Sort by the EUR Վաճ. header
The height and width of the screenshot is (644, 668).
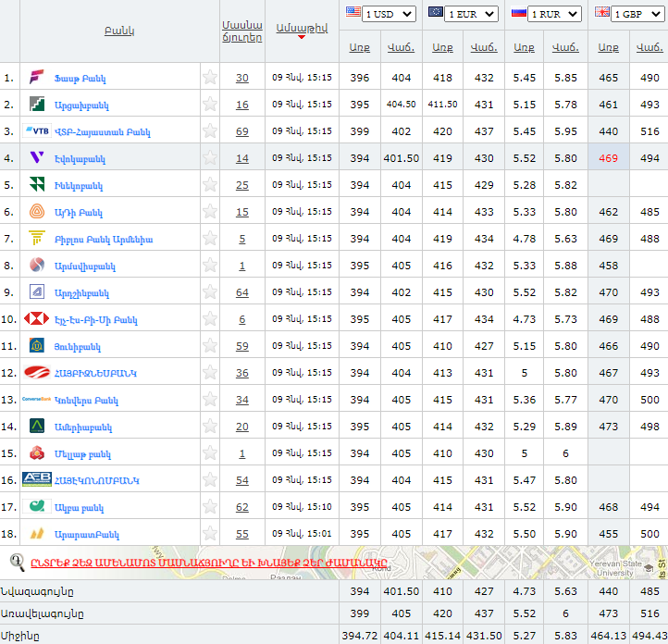(x=484, y=47)
